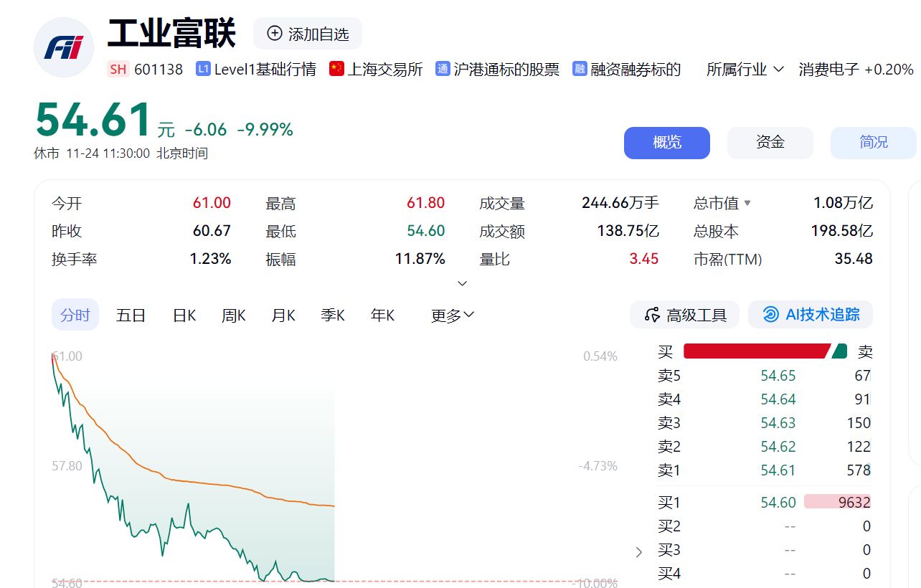Open the 总市值 dropdown triangle
Viewport: 921px width, 588px height.
click(747, 203)
